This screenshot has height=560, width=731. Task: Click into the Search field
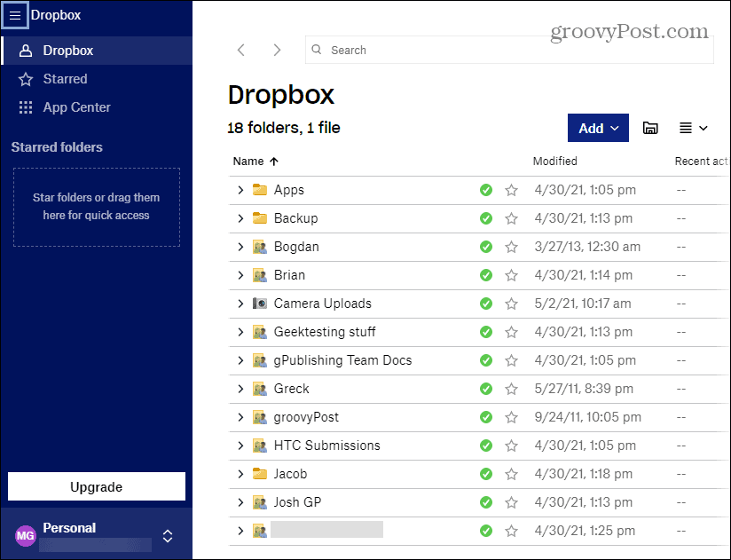[509, 50]
